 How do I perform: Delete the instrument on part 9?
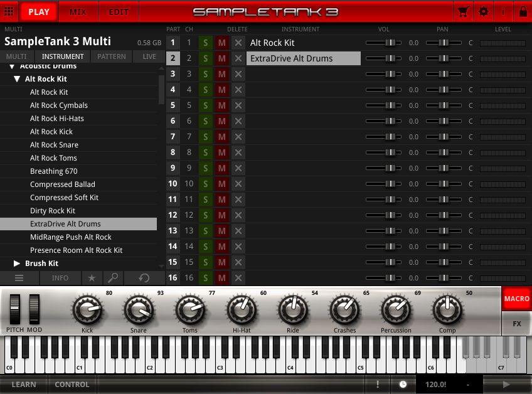pos(238,168)
